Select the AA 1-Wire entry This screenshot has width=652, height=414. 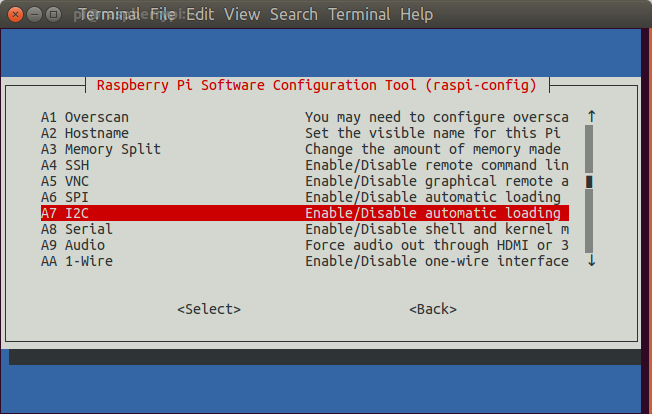[304, 261]
